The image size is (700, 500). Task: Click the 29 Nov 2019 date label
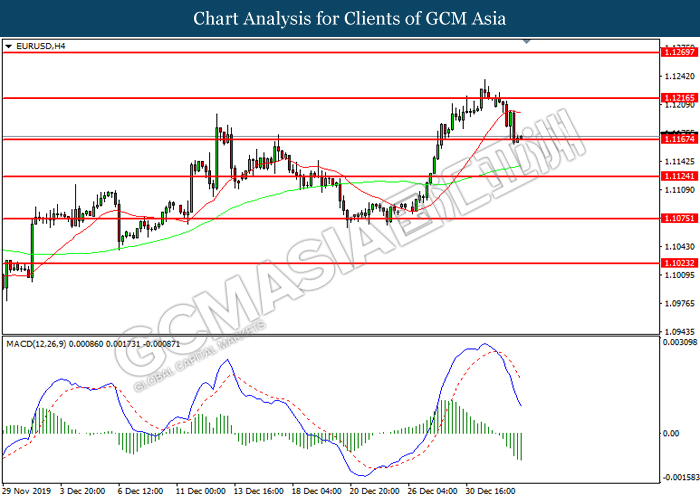tap(26, 491)
